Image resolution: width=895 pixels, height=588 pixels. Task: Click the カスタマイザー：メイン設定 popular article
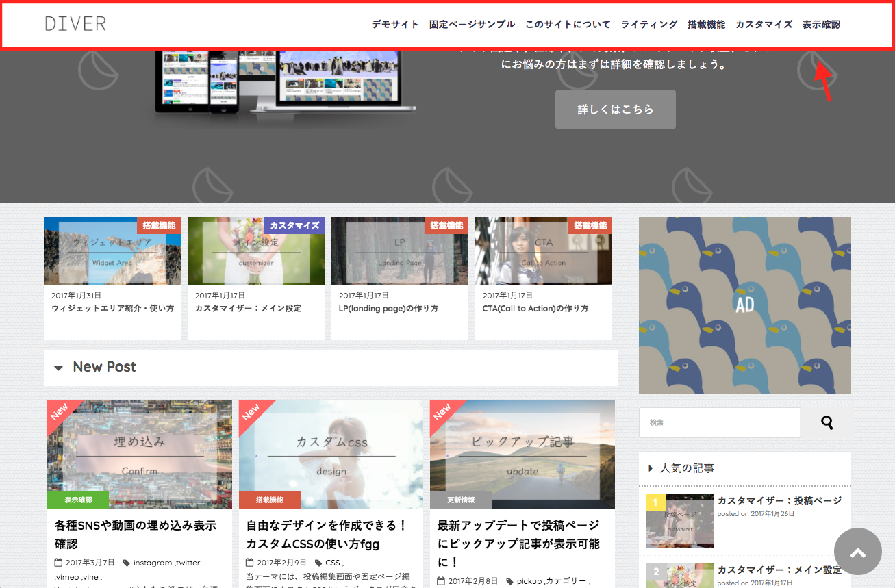(779, 570)
